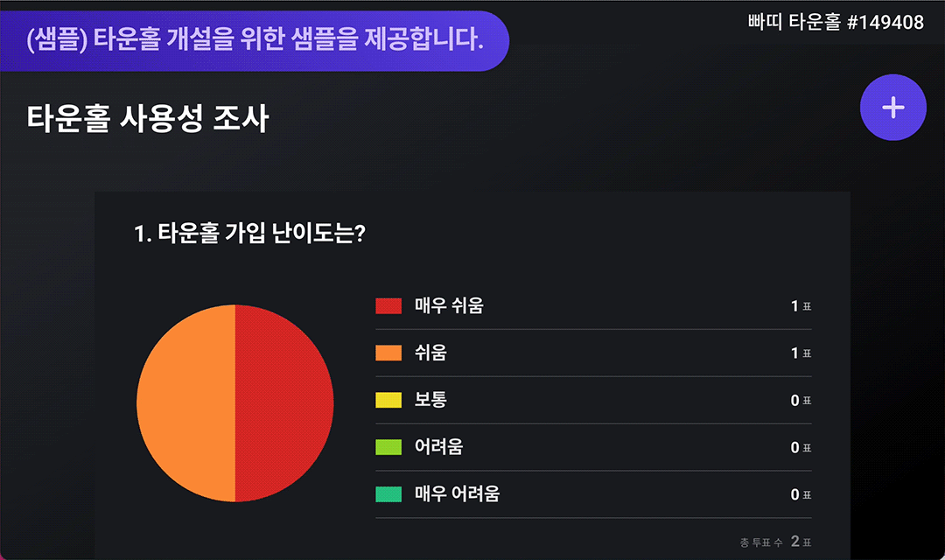Click question 1 타운홀 가입 난이도는? heading
The width and height of the screenshot is (945, 560).
point(249,234)
